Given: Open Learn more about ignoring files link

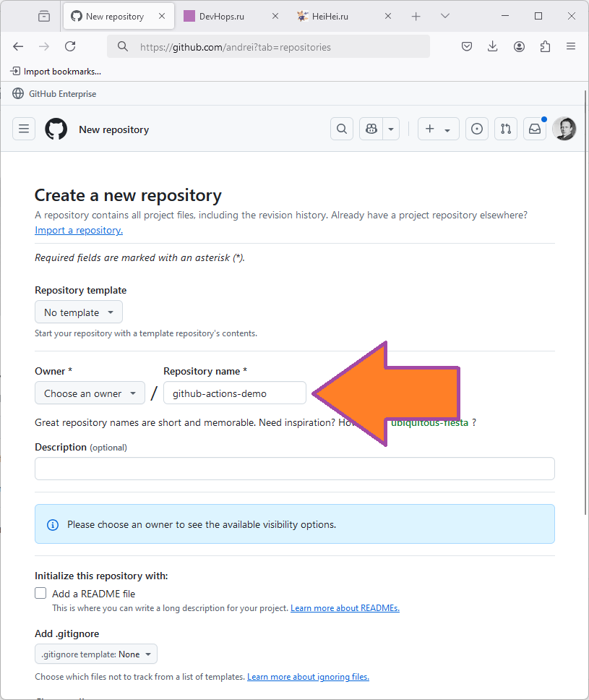Looking at the screenshot, I should tap(308, 677).
